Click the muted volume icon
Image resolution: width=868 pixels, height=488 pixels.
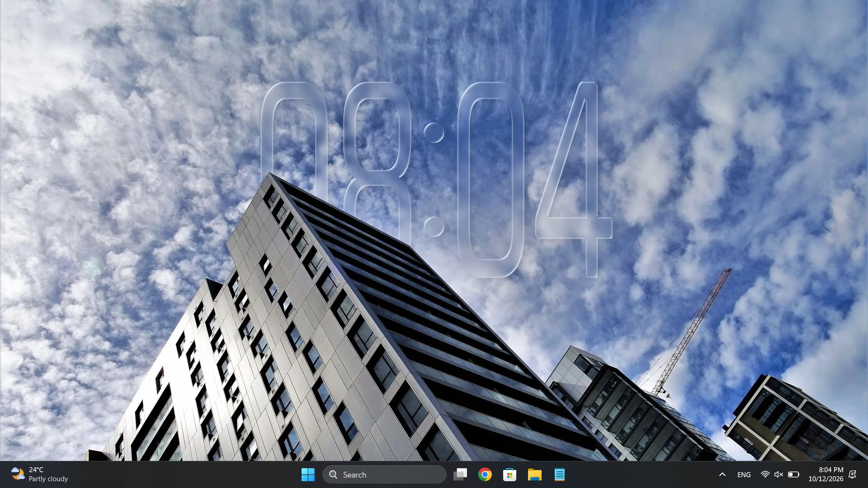(x=778, y=474)
